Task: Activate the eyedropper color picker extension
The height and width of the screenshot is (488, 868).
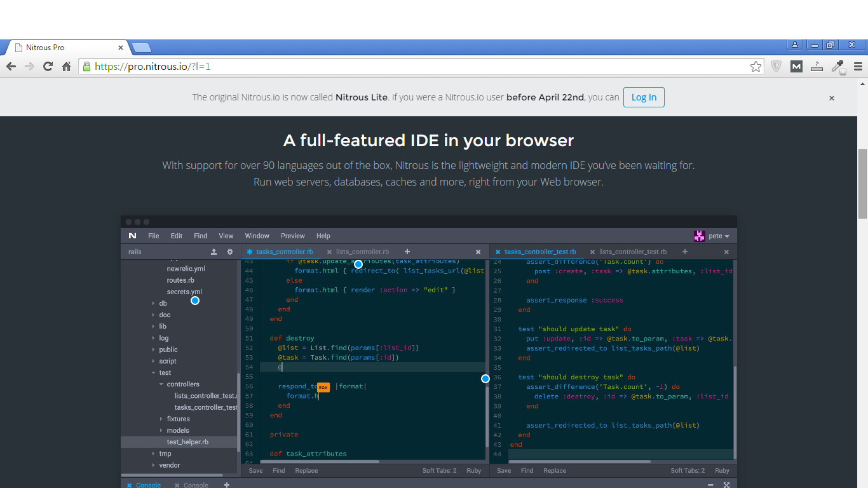Action: point(838,66)
